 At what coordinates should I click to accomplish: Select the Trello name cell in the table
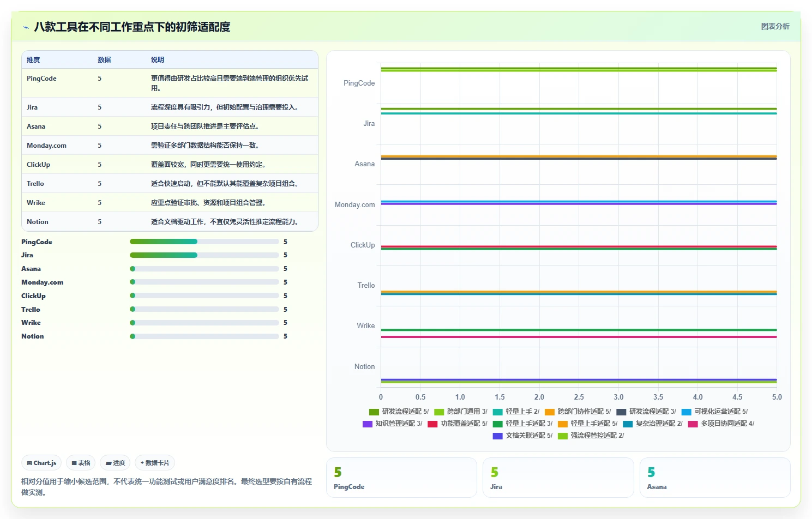tap(35, 184)
